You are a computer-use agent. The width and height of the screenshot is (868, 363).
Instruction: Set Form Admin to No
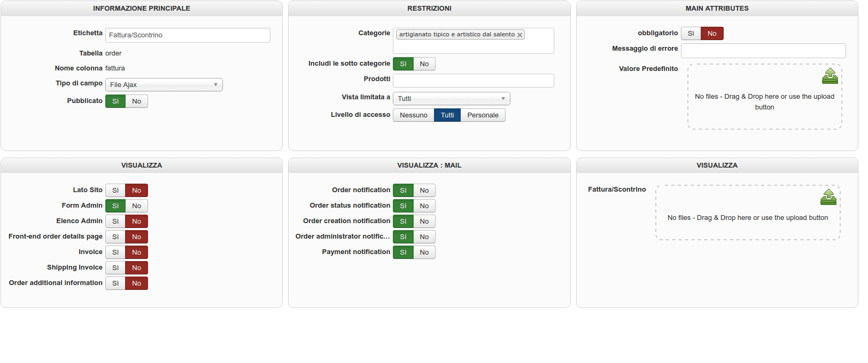[137, 206]
